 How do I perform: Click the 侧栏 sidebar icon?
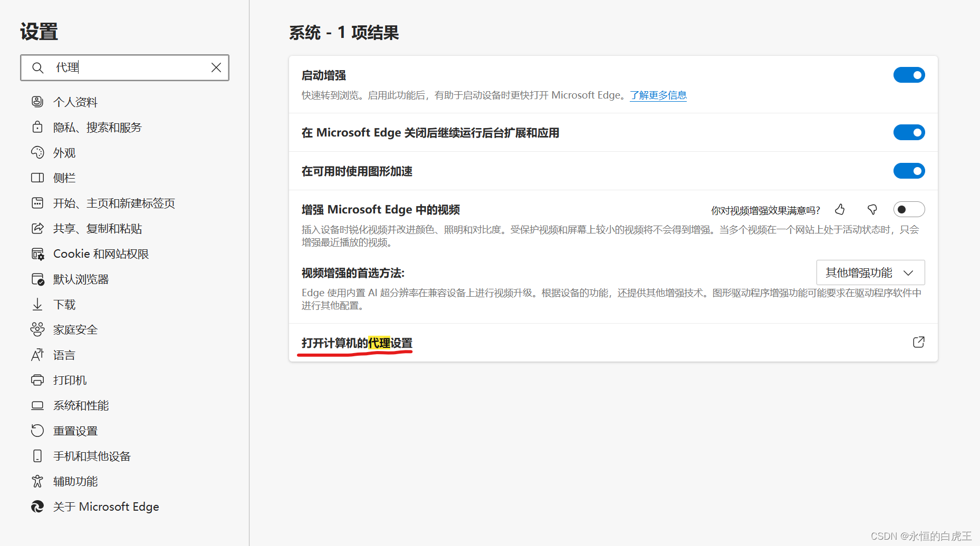(37, 178)
